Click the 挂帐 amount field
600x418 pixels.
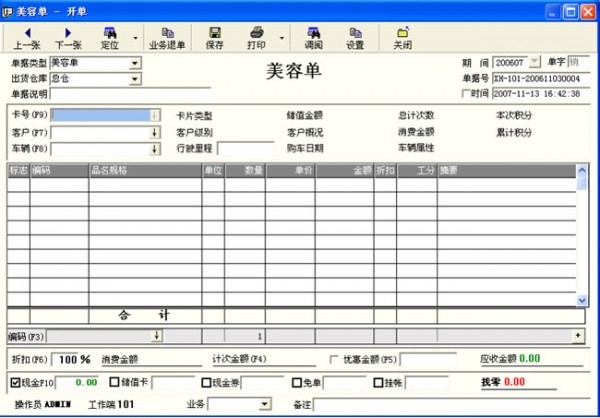[x=427, y=382]
